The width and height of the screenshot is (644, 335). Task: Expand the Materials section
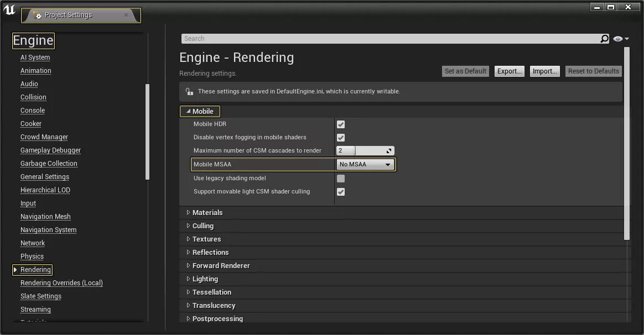coord(207,212)
